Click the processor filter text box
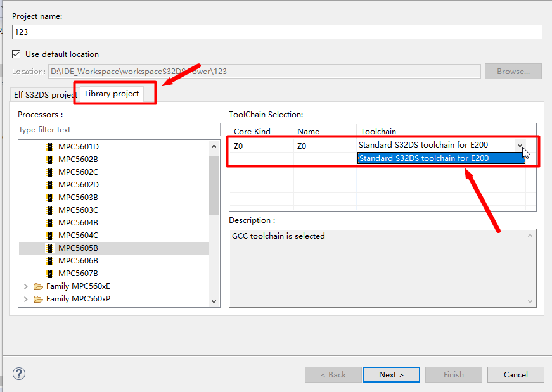Image resolution: width=552 pixels, height=392 pixels. pos(119,129)
